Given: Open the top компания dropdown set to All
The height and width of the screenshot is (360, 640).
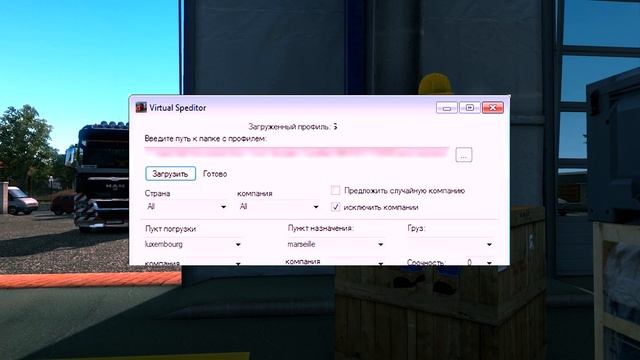Looking at the screenshot, I should pyautogui.click(x=279, y=207).
